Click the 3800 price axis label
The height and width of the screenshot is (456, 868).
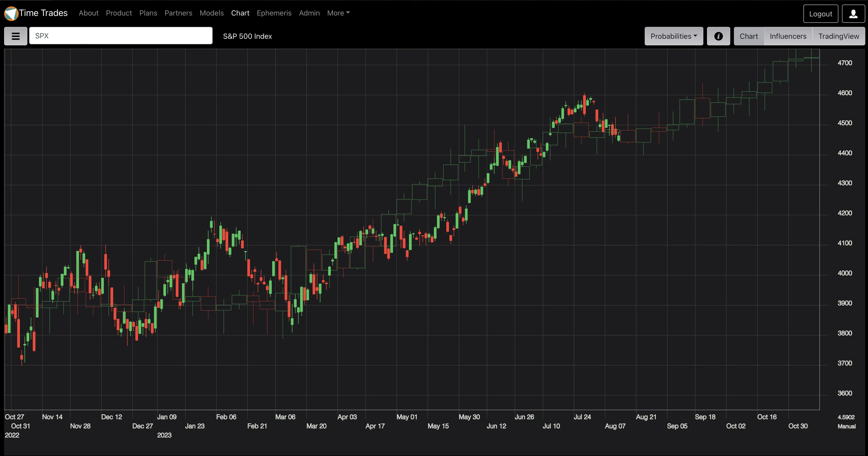(x=845, y=333)
